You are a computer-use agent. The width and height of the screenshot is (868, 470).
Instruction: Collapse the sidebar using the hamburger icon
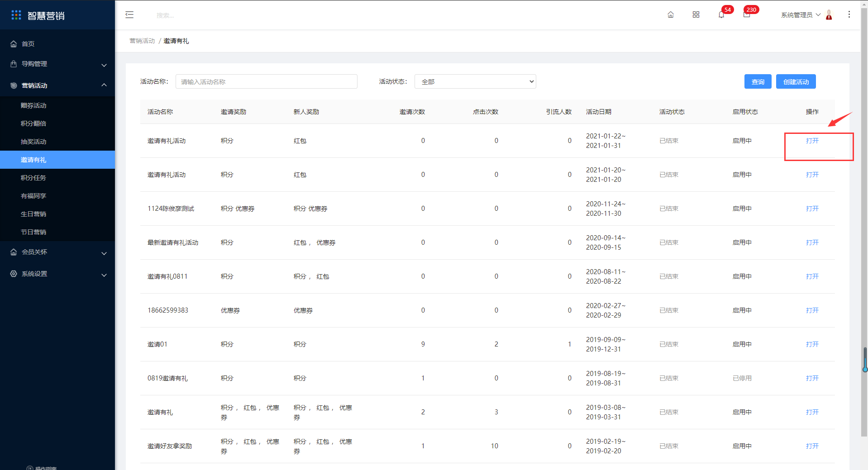(129, 15)
